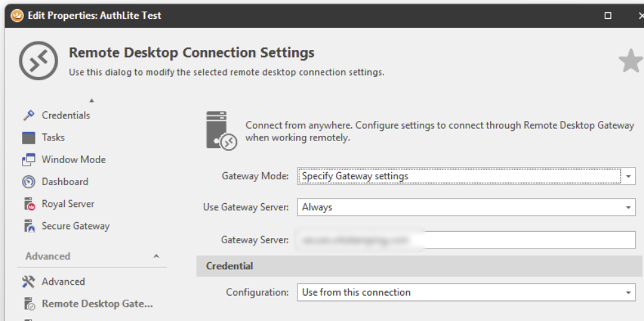The image size is (644, 321).
Task: Click the Credentials key icon
Action: [x=28, y=115]
